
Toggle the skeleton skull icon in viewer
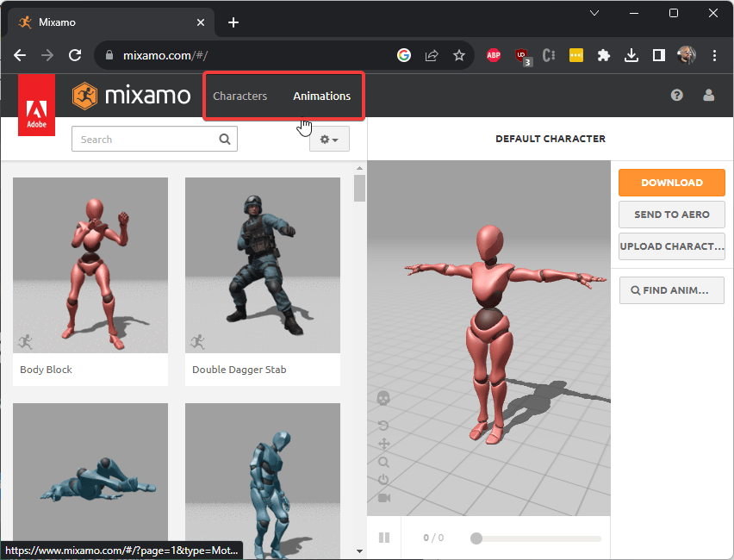coord(383,398)
